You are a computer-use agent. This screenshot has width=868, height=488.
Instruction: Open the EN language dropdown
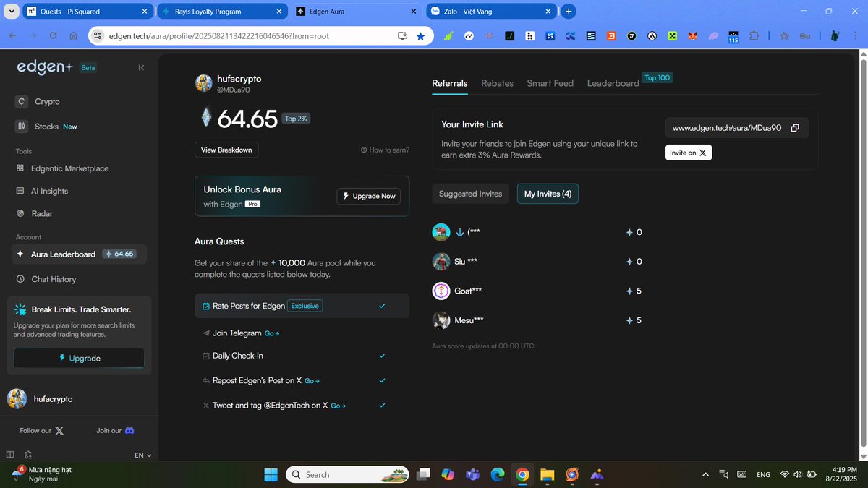tap(142, 455)
